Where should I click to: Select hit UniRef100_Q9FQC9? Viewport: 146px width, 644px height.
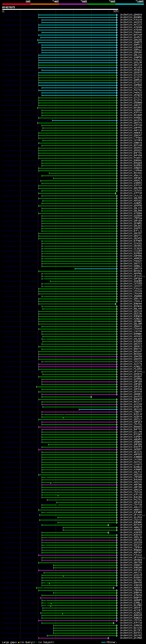[x=131, y=422]
